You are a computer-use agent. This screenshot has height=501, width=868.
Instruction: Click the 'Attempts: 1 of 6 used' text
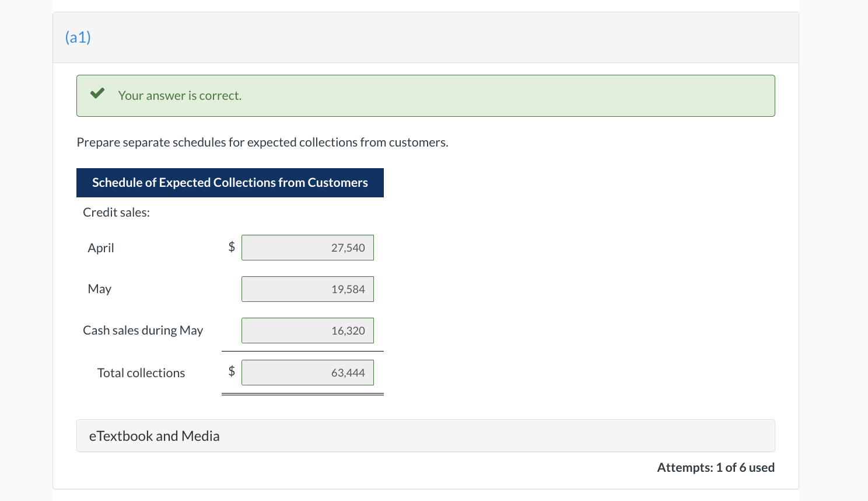point(716,468)
